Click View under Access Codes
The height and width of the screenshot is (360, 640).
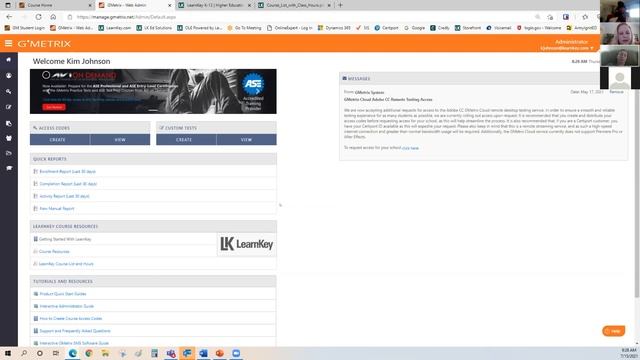(x=120, y=140)
